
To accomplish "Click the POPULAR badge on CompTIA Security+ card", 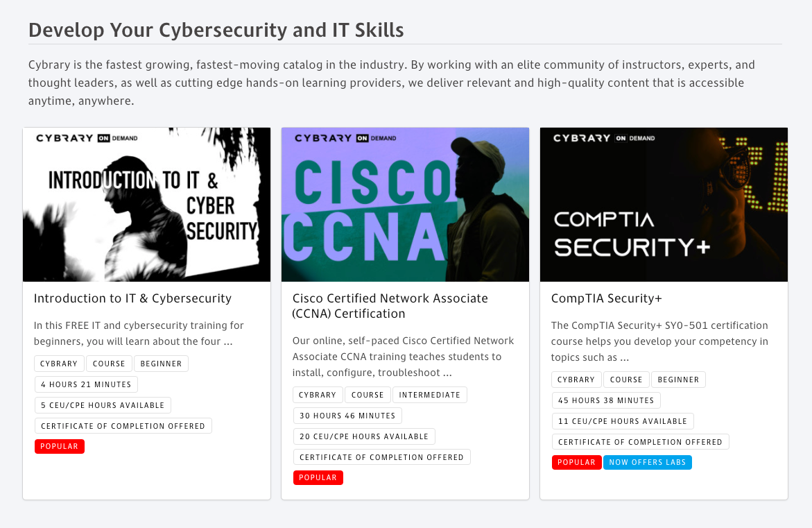I will [x=576, y=462].
